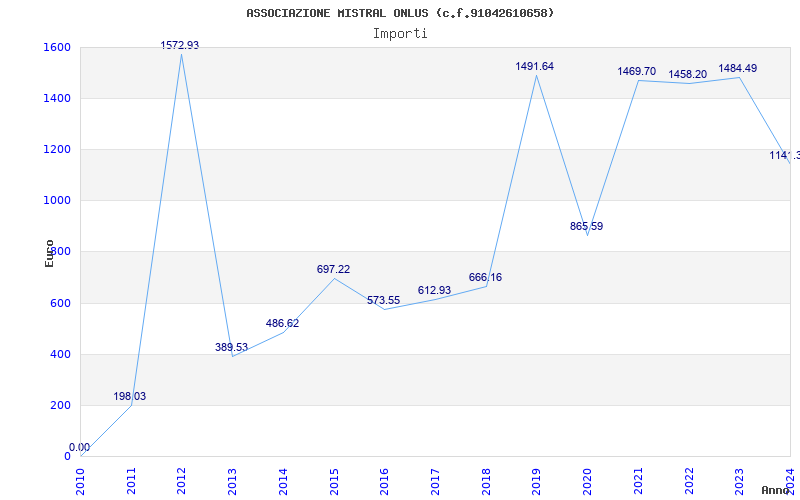Select the 1469.70 data label

pos(637,71)
